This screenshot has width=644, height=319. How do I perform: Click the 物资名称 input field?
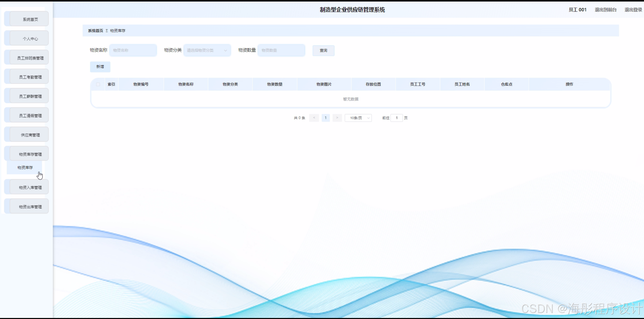[x=133, y=50]
